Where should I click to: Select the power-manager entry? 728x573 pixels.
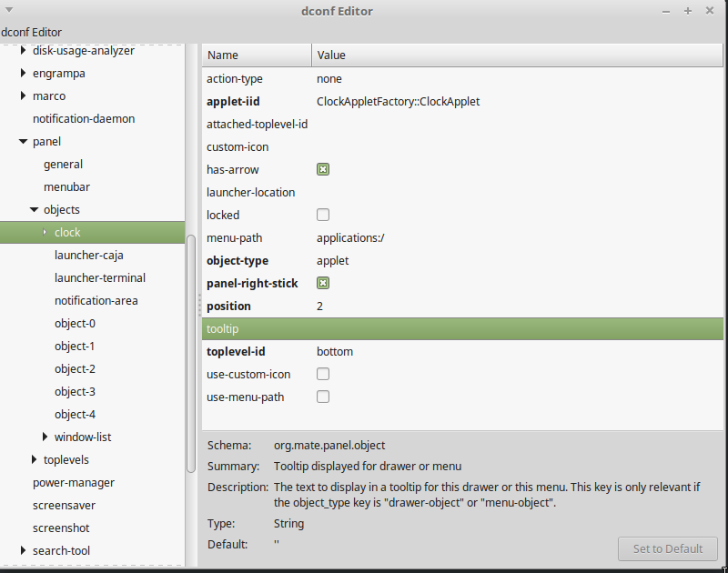coord(73,482)
